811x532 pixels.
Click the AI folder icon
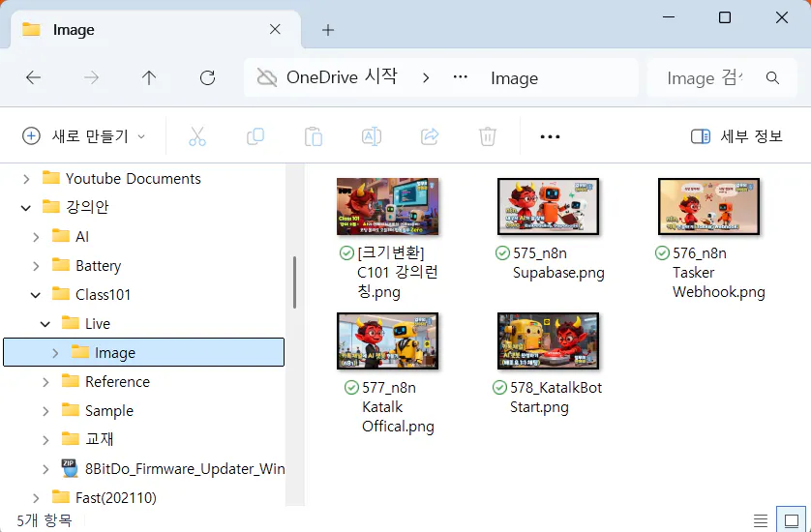pyautogui.click(x=61, y=236)
